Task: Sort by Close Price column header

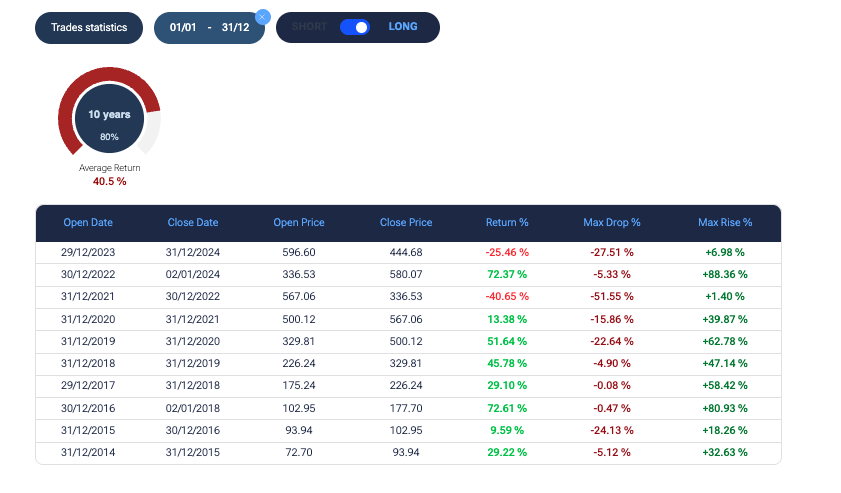Action: (406, 222)
